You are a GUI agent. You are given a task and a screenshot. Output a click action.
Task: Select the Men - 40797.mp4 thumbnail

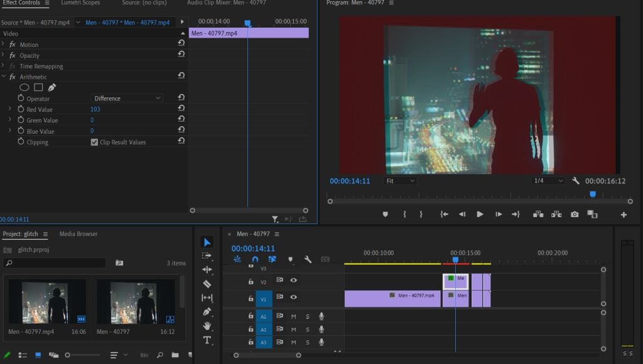pos(45,302)
